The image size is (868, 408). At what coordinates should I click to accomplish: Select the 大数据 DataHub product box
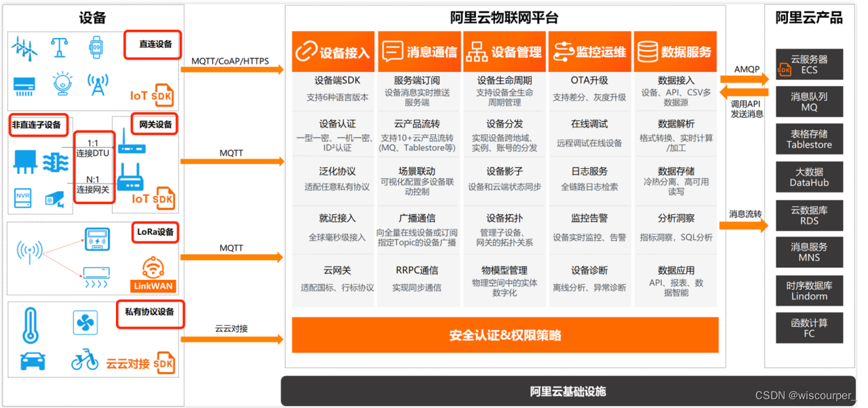point(809,177)
